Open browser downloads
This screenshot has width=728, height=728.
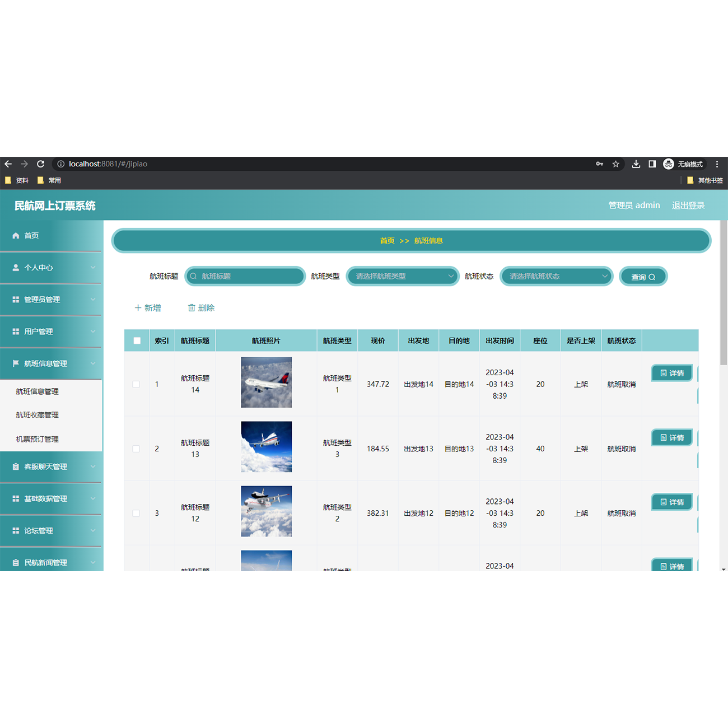(636, 164)
